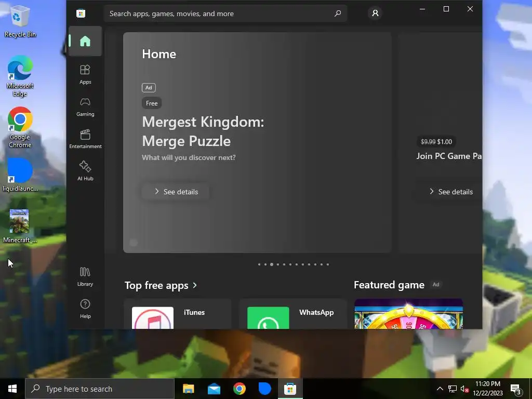
Task: Open Recycle Bin on the desktop
Action: [x=20, y=21]
